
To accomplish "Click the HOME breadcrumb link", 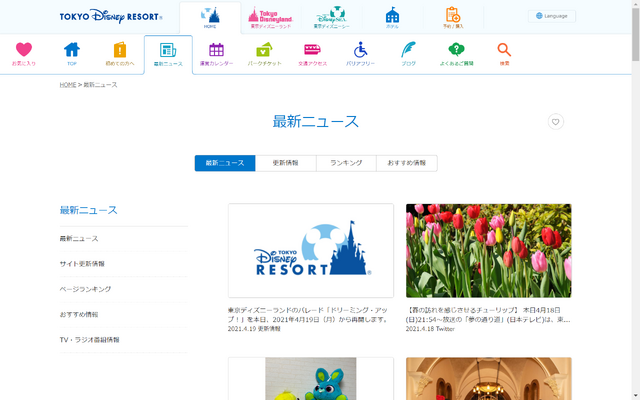I will 68,84.
